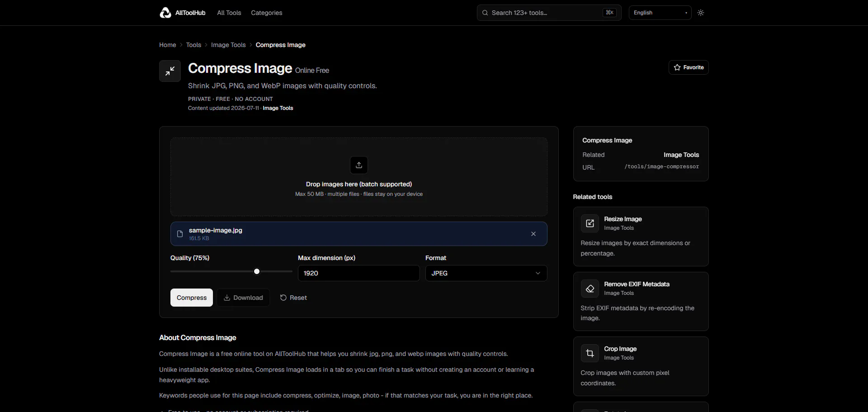Click the star icon in Favorite button
868x412 pixels.
click(677, 67)
